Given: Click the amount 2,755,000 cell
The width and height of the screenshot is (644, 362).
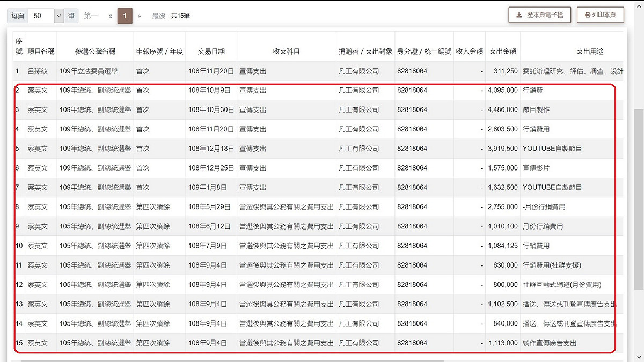Looking at the screenshot, I should 503,206.
